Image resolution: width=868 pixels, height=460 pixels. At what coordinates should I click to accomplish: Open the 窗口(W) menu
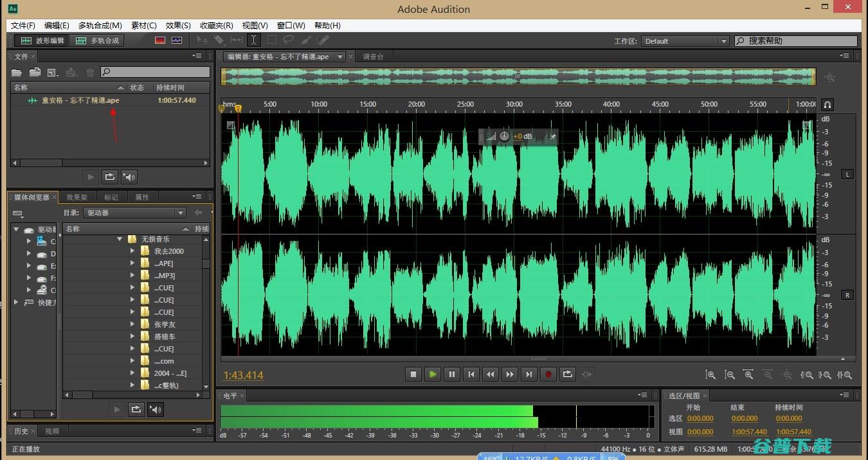(x=291, y=26)
